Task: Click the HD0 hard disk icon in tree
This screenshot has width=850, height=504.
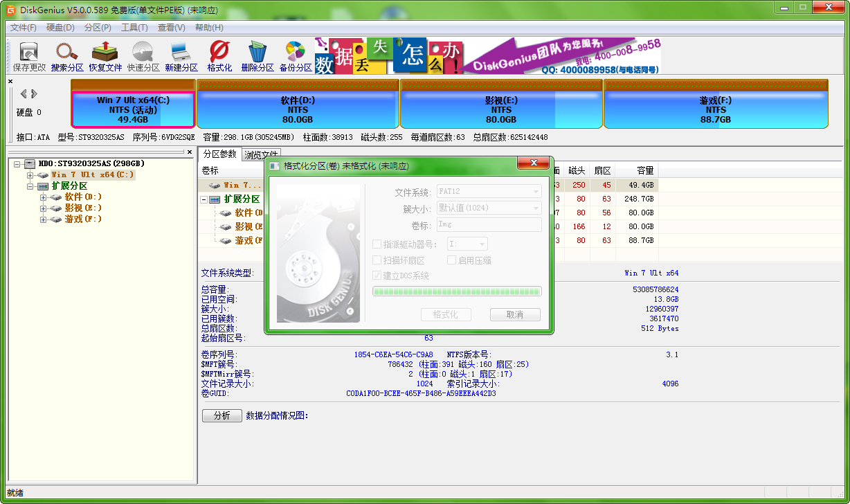Action: pos(30,164)
